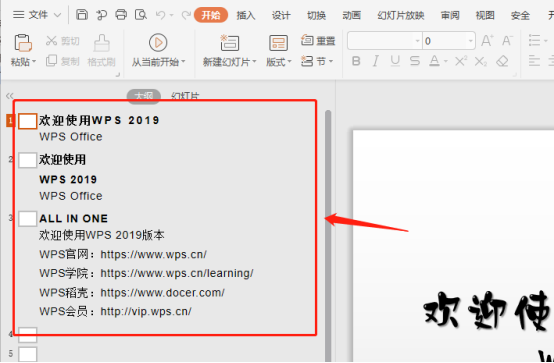Screen dimensions: 554x363
Task: Click the font size field showing 0
Action: 445,41
